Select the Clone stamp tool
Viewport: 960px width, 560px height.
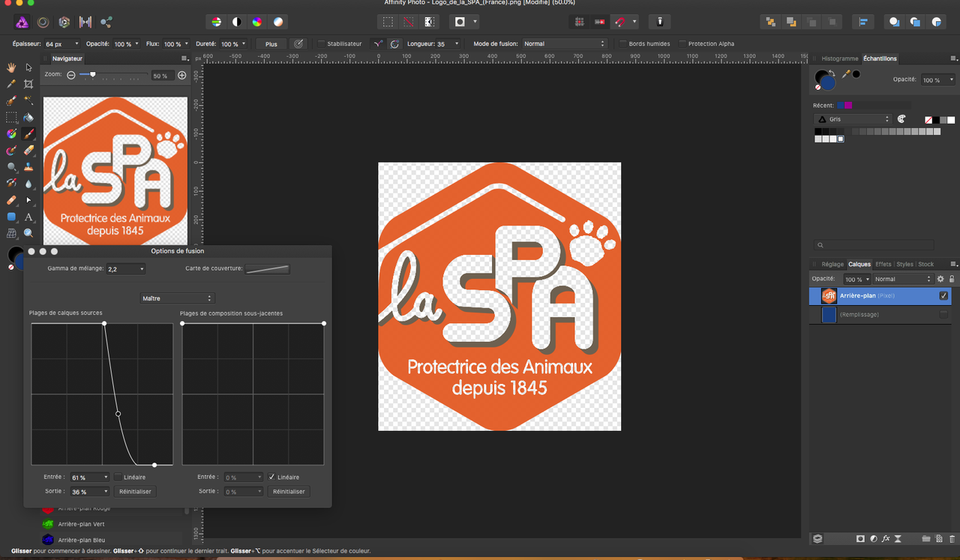click(28, 167)
